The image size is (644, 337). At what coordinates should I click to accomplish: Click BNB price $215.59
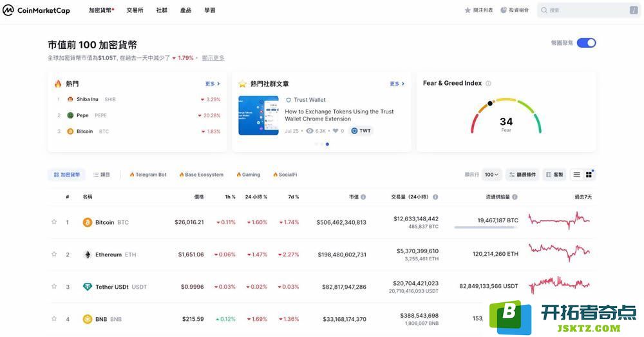[x=193, y=319]
